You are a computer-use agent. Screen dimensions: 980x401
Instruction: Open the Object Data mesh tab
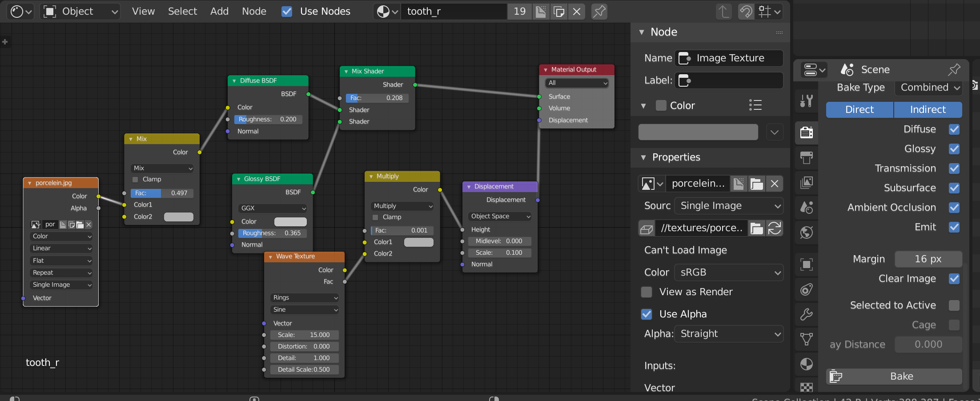point(807,340)
